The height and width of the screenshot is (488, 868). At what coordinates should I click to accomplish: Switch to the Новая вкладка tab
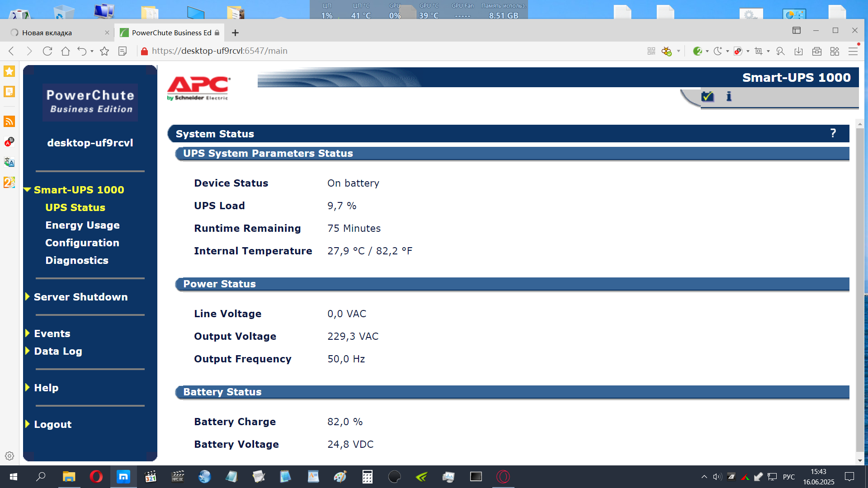(x=47, y=33)
